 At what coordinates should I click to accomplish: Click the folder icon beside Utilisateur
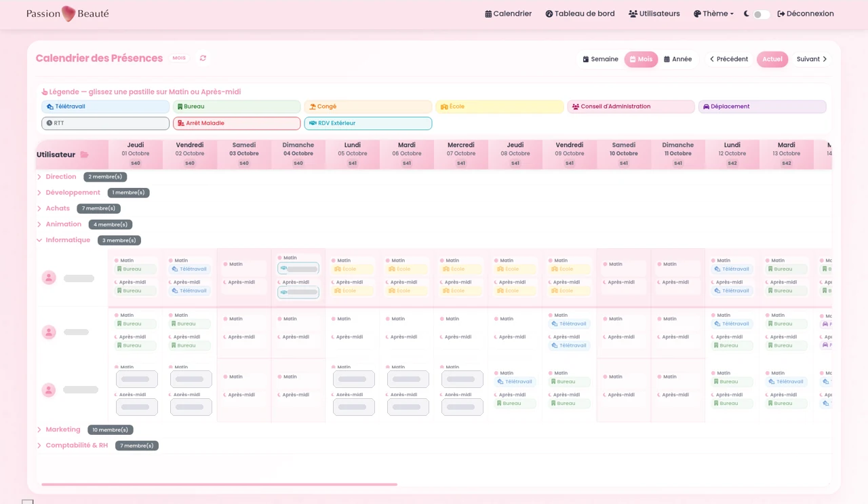point(84,155)
